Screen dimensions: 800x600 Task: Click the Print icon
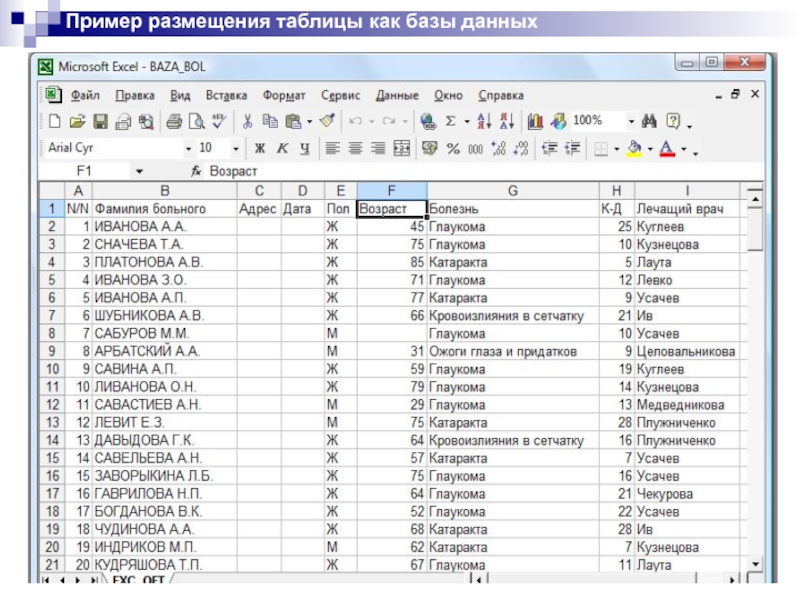click(174, 122)
